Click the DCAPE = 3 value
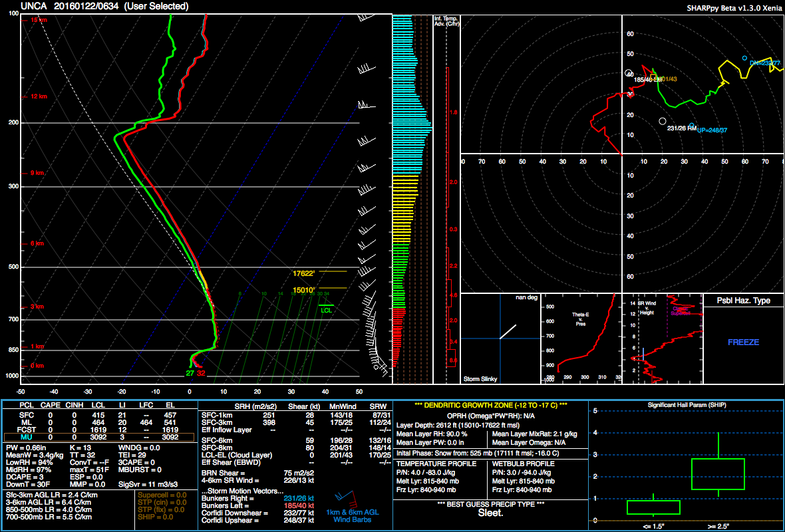Image resolution: width=785 pixels, height=532 pixels. [25, 477]
